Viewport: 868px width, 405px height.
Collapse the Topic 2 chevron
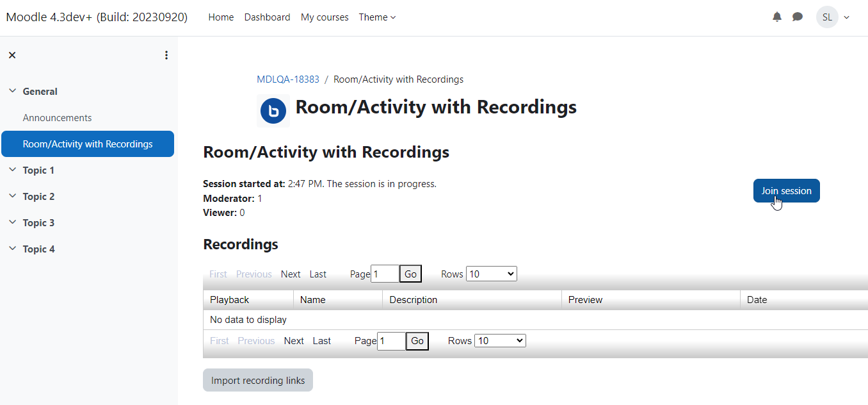pos(12,196)
